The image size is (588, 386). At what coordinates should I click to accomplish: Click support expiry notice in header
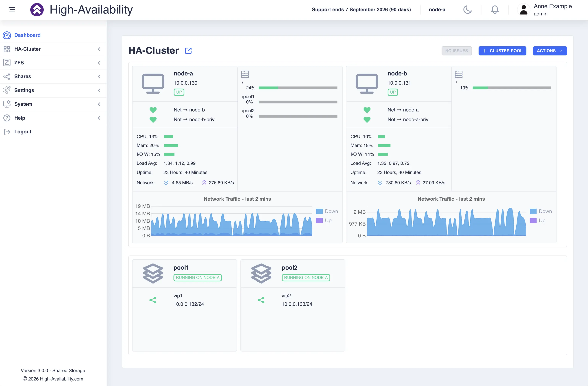point(361,10)
